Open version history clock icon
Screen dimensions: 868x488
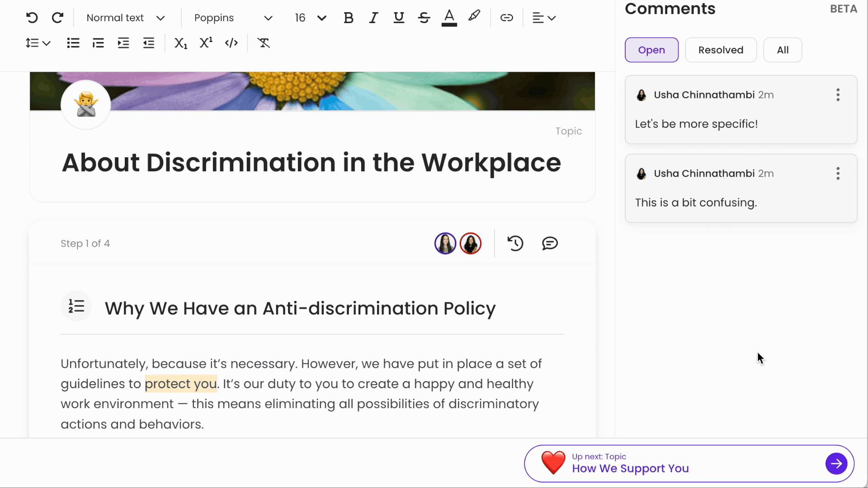pos(515,244)
